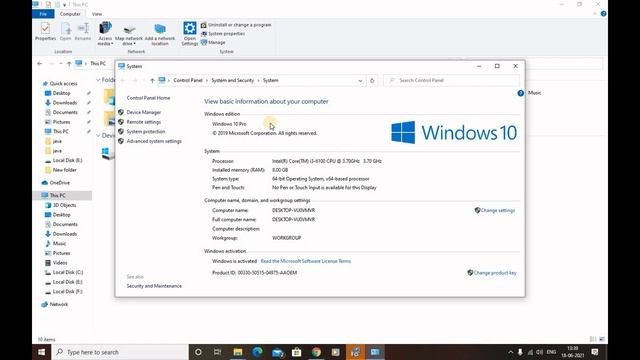Open the notification center icon
Screen dimensions: 640x360
tap(595, 352)
